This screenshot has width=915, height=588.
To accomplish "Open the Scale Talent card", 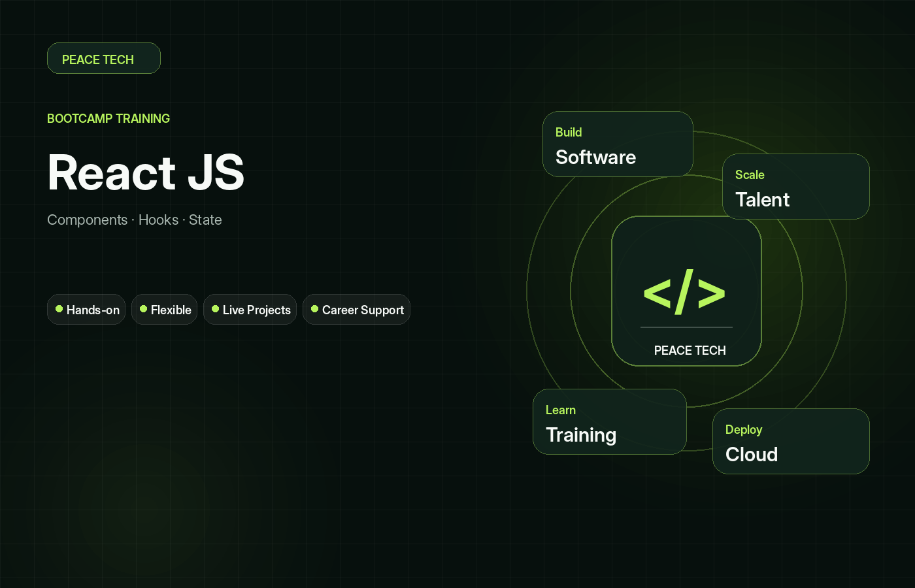I will click(x=796, y=187).
